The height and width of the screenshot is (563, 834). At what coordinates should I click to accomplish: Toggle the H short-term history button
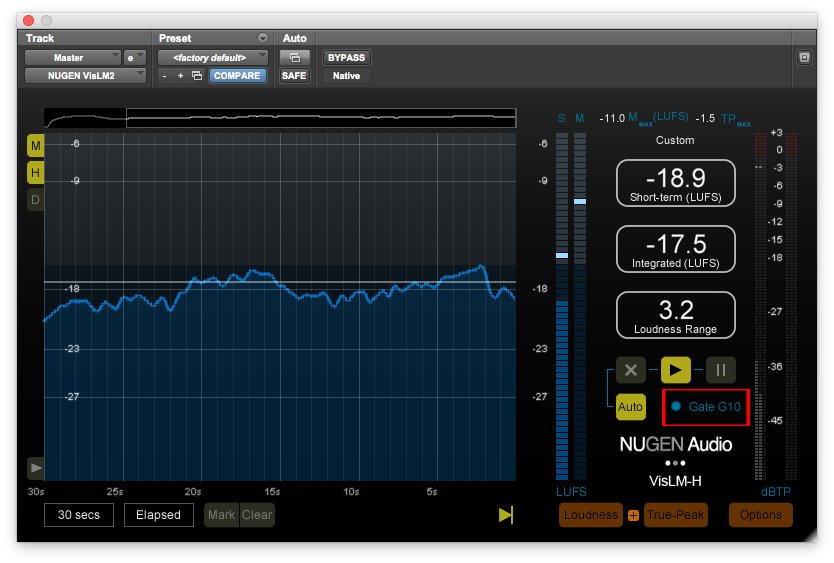[36, 173]
